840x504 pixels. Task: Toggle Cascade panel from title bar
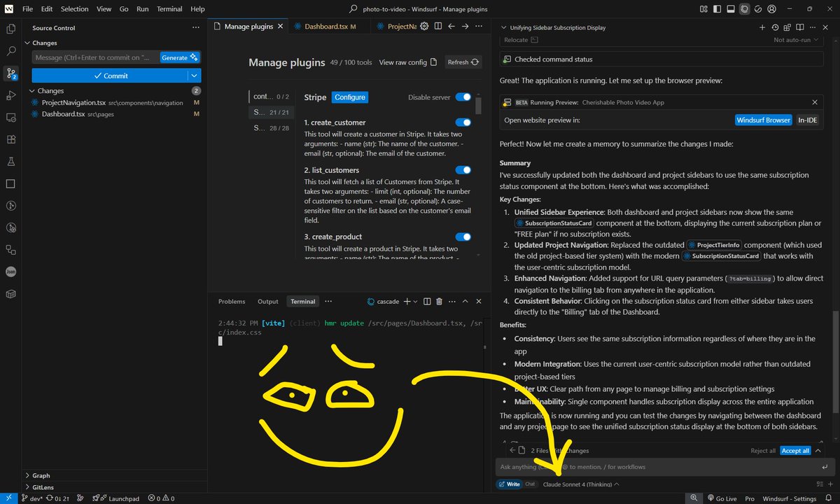click(x=745, y=9)
